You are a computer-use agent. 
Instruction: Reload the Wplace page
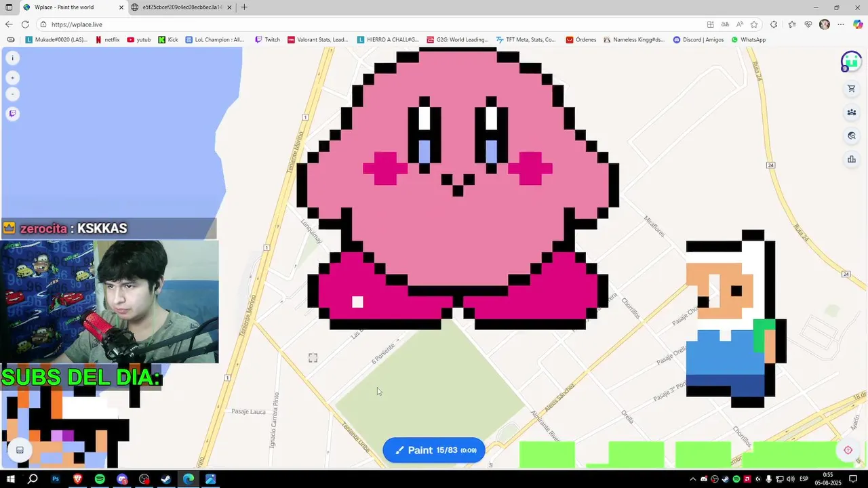25,24
